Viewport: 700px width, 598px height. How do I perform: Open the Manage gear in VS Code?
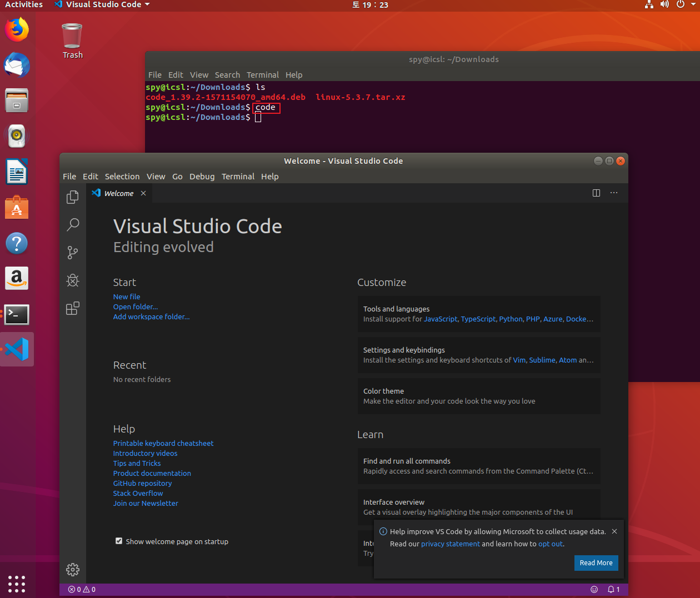coord(73,569)
